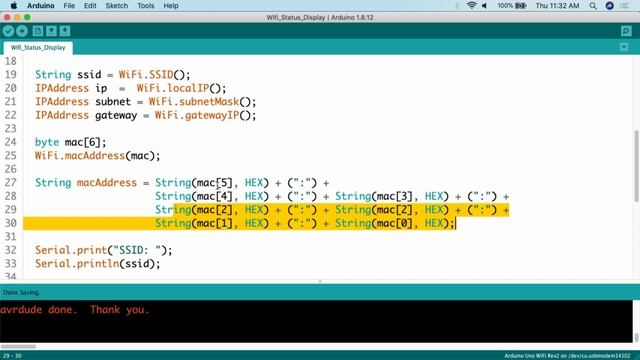
Task: Click the horizontal scrollbar thumb at bottom
Action: 18,347
